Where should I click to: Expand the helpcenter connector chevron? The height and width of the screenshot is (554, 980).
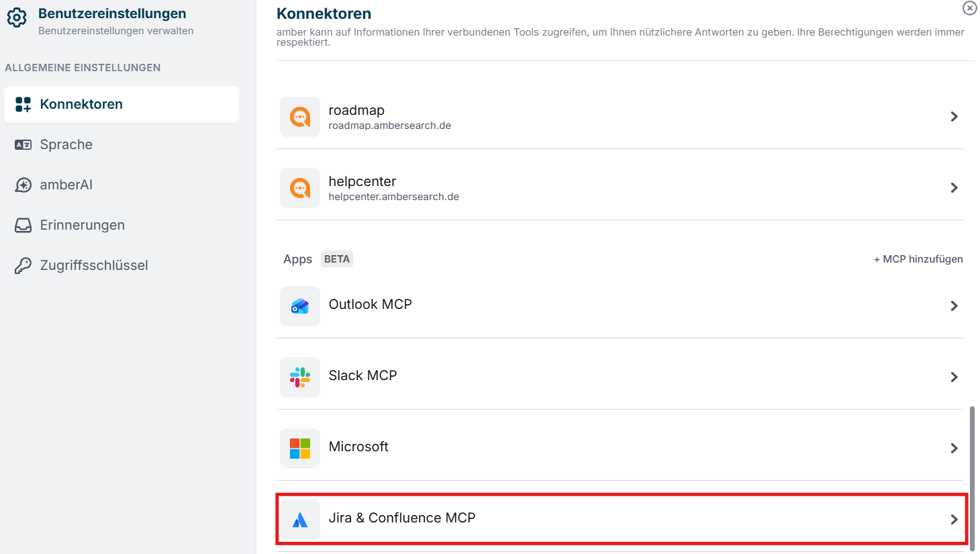954,188
